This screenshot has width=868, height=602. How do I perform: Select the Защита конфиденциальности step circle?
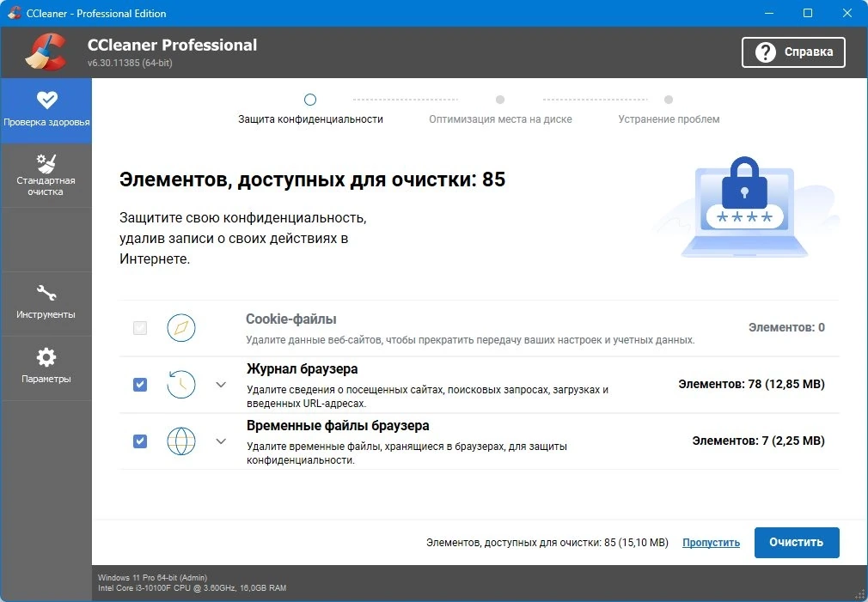[x=310, y=100]
